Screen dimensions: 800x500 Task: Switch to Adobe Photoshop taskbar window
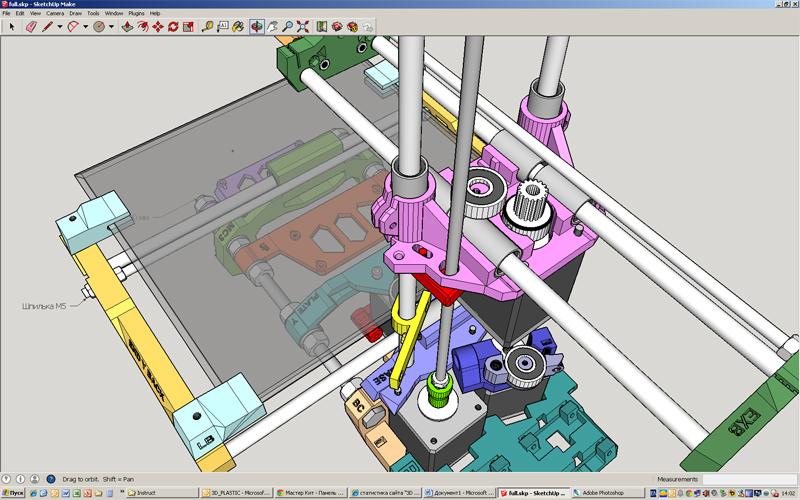click(x=607, y=493)
